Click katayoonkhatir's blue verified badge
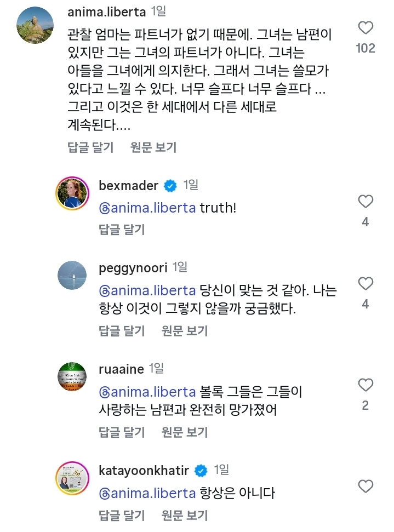 point(202,471)
